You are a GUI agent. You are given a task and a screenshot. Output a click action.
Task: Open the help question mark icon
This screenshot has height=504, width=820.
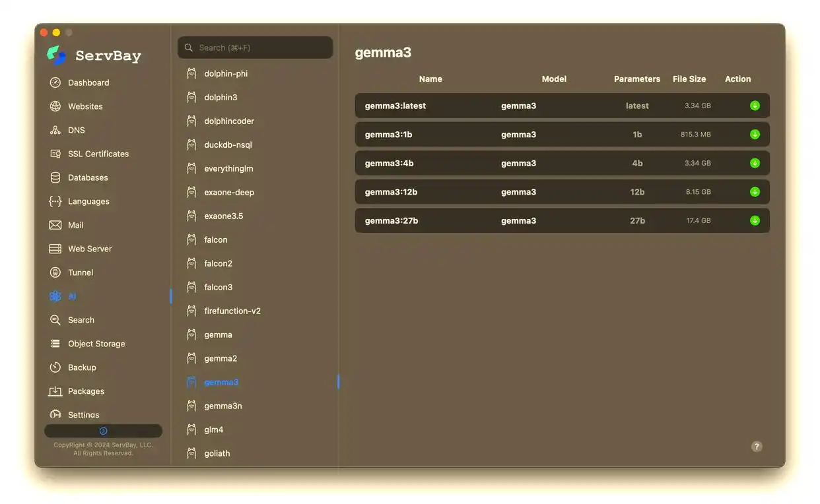coord(757,447)
